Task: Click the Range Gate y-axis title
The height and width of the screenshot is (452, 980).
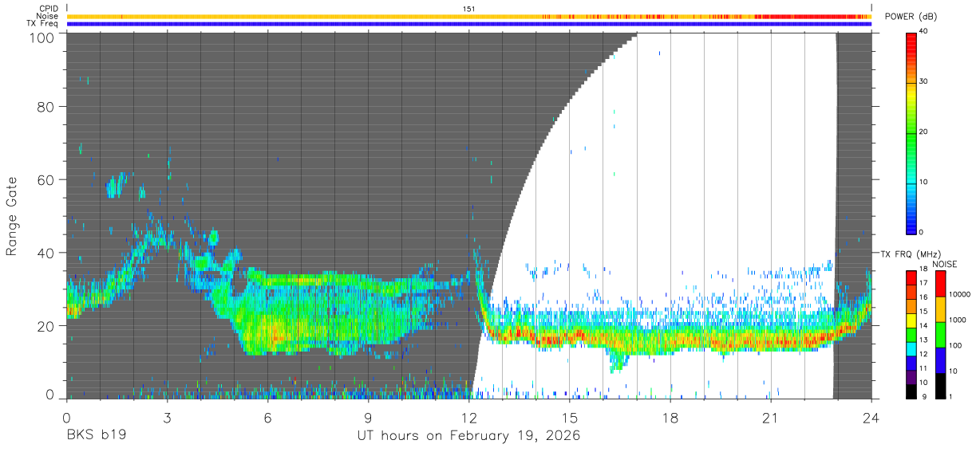Action: coord(12,217)
